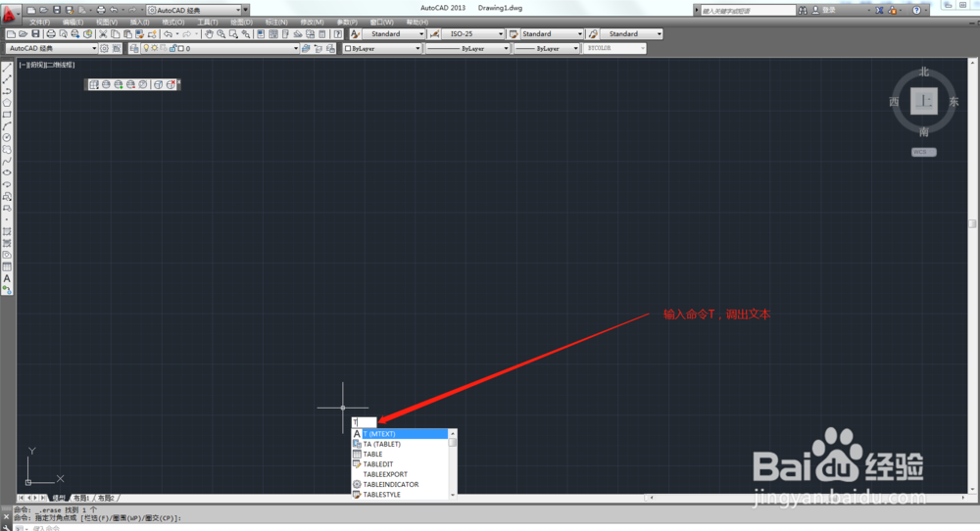Click the workspace settings gear icon
The image size is (980, 531).
[105, 48]
